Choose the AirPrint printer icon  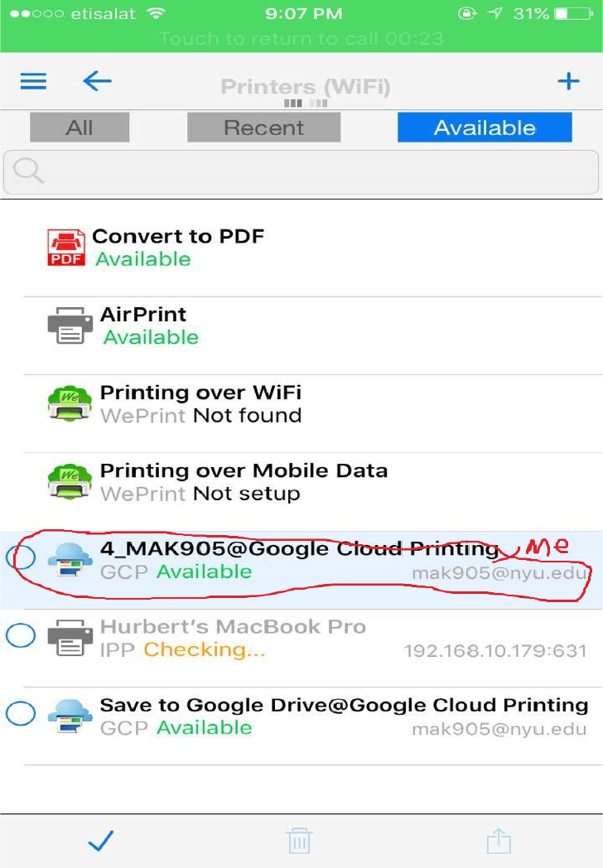[x=70, y=326]
